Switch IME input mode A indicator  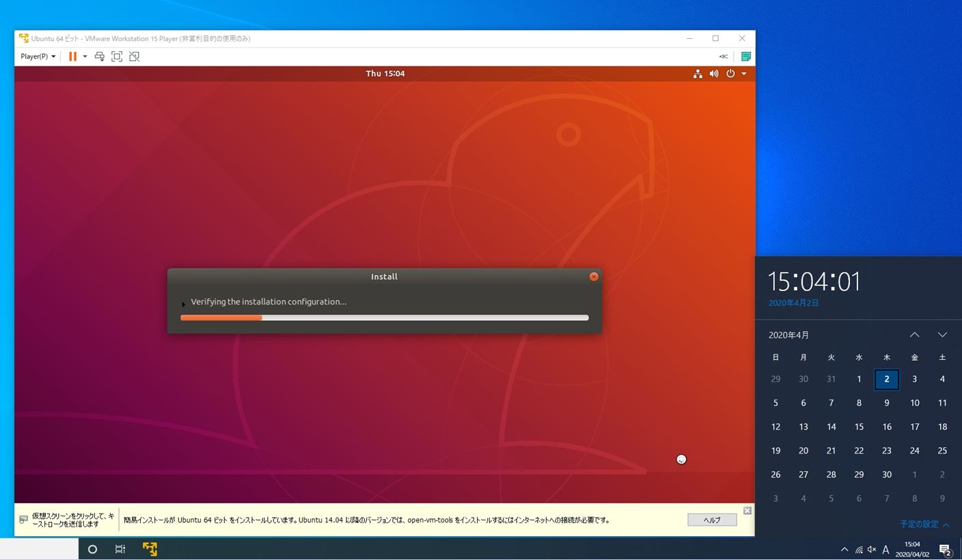[885, 550]
